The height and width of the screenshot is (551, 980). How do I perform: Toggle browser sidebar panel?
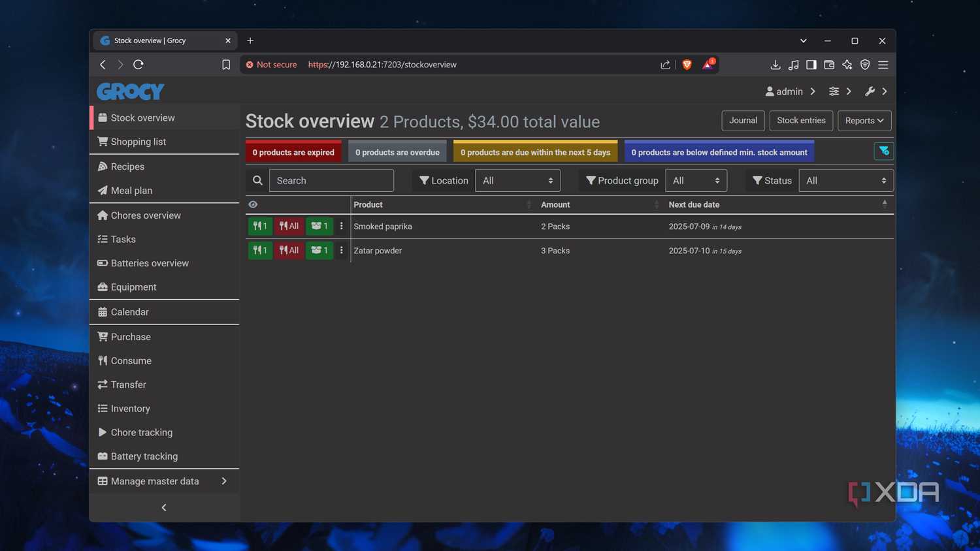[811, 65]
